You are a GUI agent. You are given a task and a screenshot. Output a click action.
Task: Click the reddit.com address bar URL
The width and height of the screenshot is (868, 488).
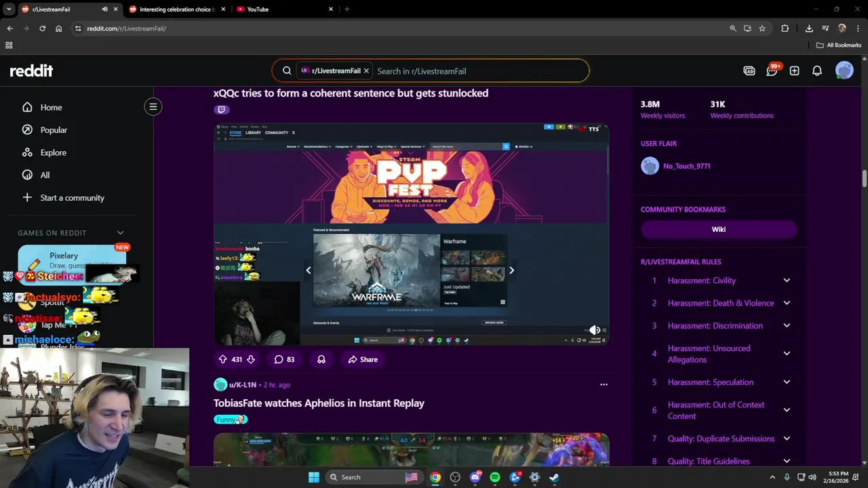point(127,28)
